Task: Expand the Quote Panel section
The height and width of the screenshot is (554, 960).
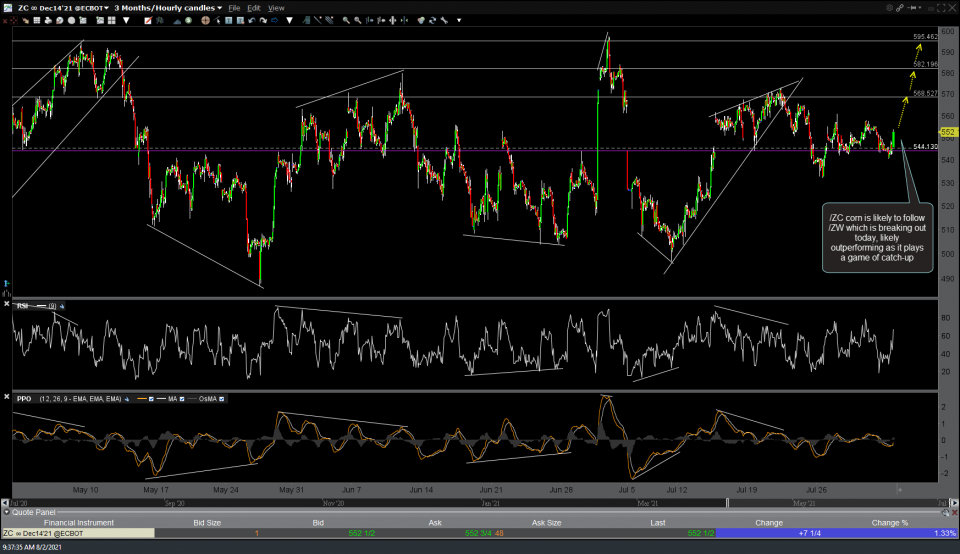Action: pos(6,512)
